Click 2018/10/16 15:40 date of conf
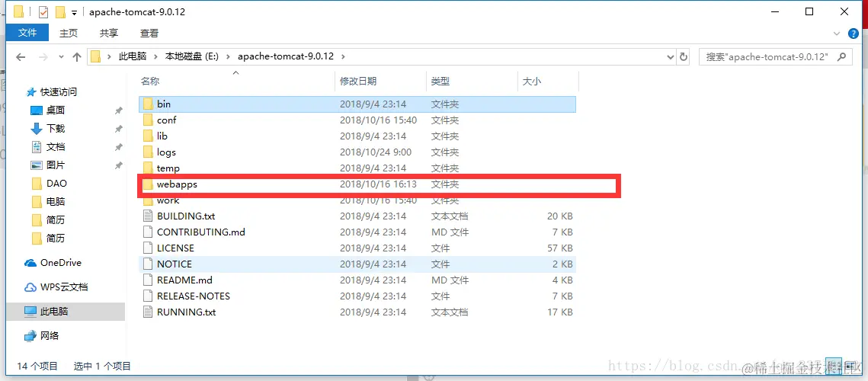 coord(378,120)
